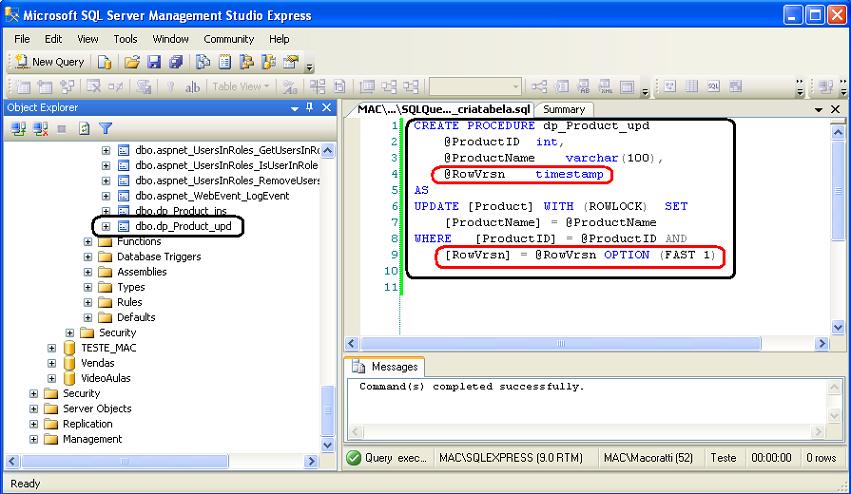Expand the dbo.dp_Product_upd procedure node
Screen dimensions: 851x494
(x=107, y=227)
